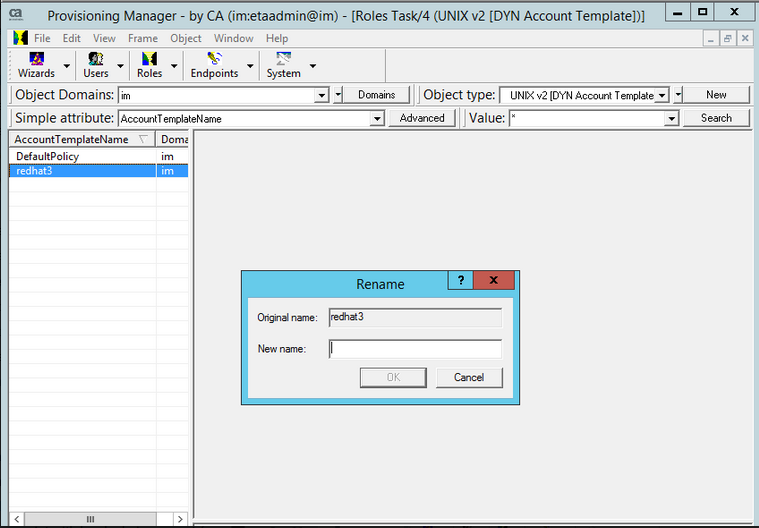Image resolution: width=759 pixels, height=528 pixels.
Task: Open the Frame menu
Action: coord(142,38)
